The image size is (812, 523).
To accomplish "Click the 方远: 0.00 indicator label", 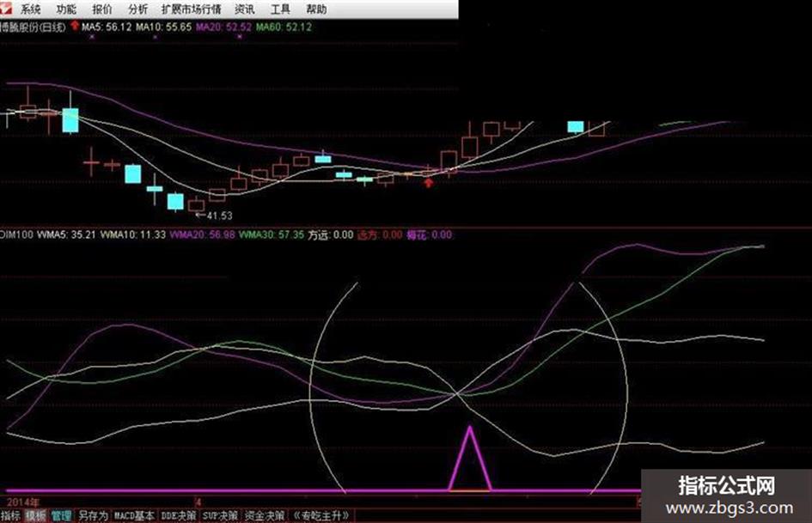I will [x=331, y=234].
